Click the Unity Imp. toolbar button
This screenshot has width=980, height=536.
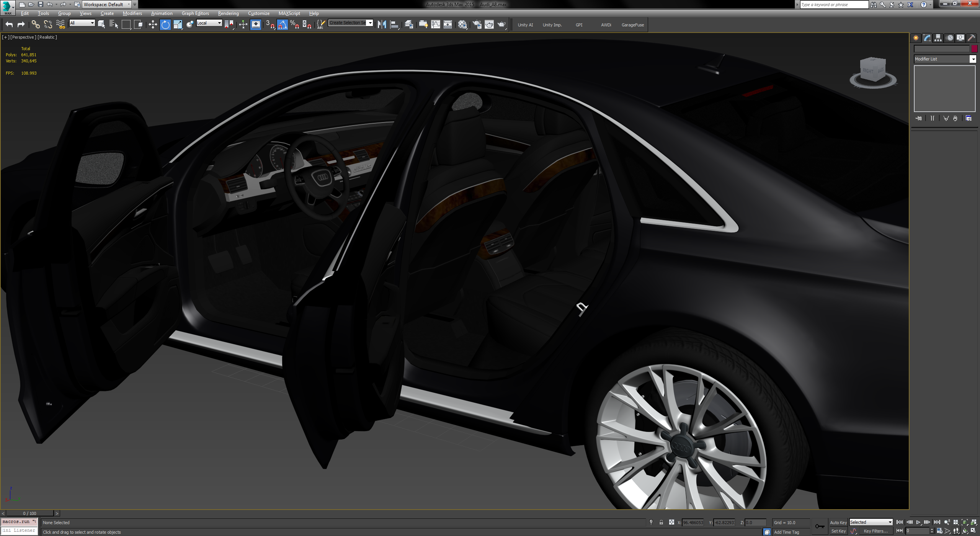(552, 25)
